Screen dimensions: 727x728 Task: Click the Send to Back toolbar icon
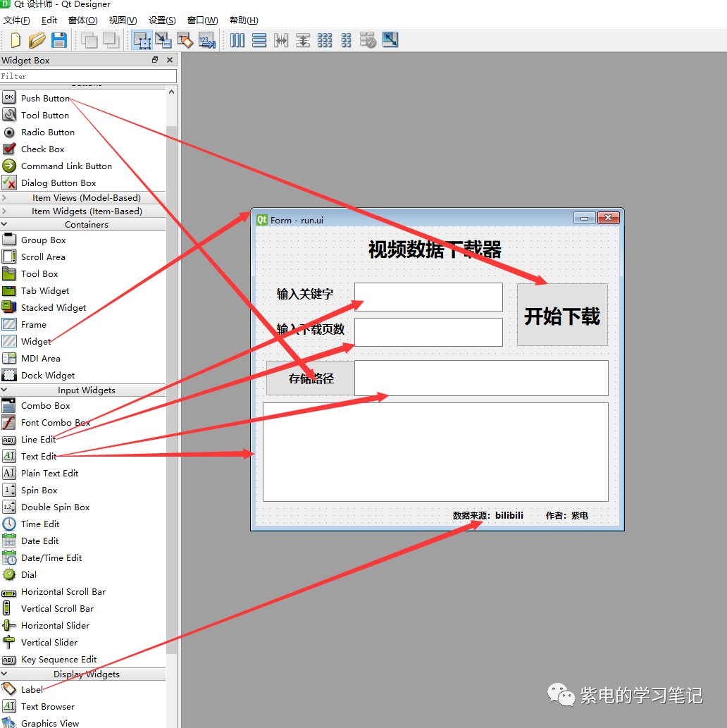(x=89, y=40)
